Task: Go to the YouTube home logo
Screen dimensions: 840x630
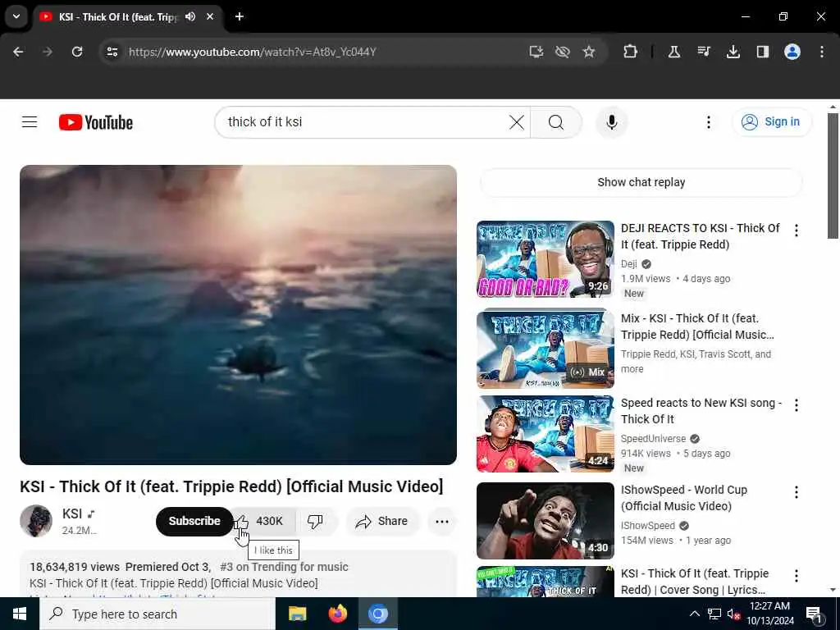Action: [x=96, y=122]
